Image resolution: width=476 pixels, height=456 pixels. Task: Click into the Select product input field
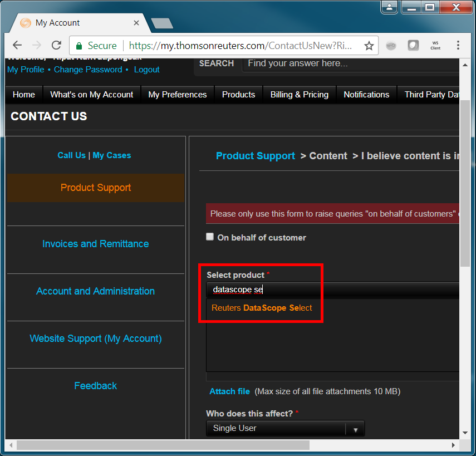[x=332, y=290]
